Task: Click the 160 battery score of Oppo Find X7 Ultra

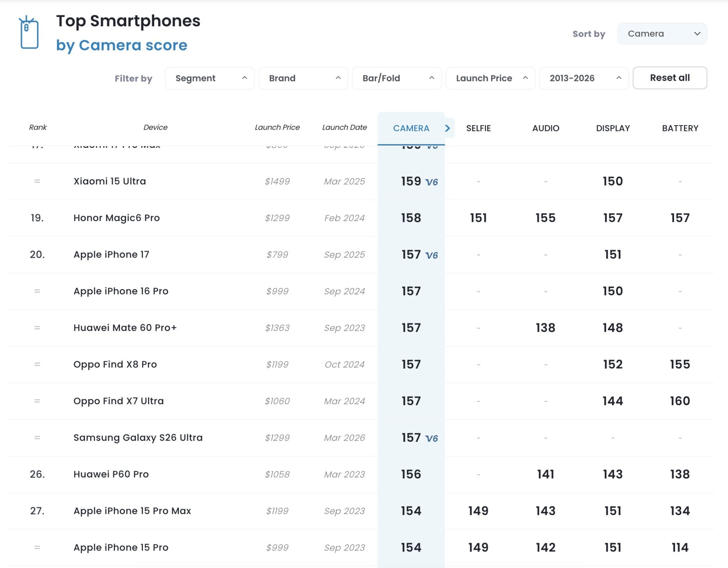Action: point(680,401)
